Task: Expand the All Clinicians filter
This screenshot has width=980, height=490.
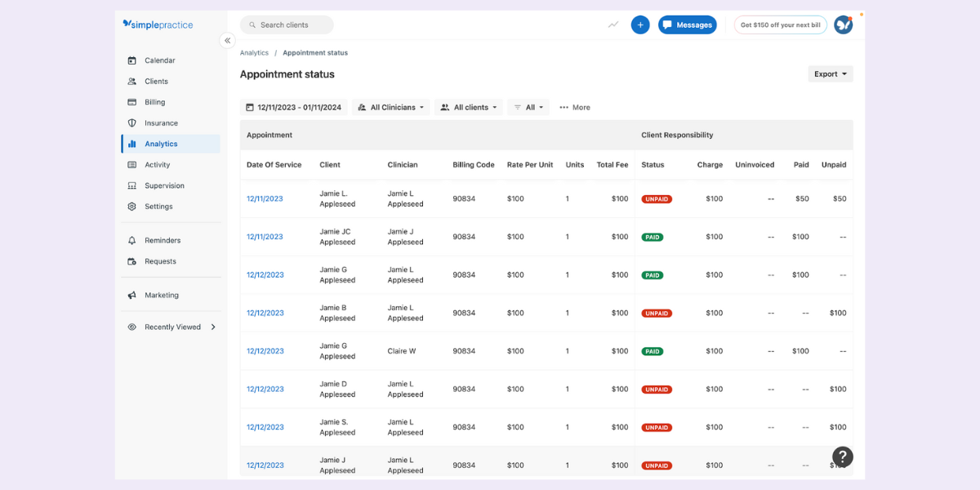Action: (x=390, y=107)
